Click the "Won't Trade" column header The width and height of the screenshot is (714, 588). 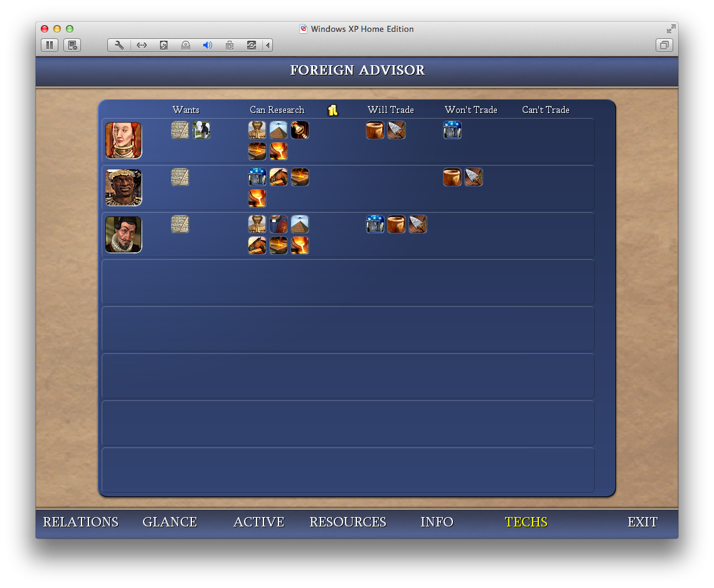pyautogui.click(x=471, y=110)
